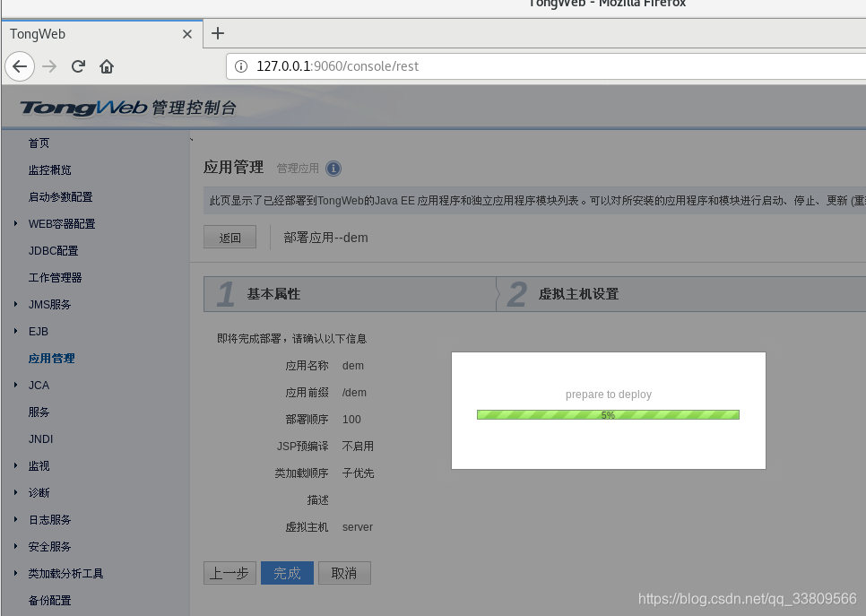Click the site info icon in address bar
The height and width of the screenshot is (616, 866).
[241, 66]
